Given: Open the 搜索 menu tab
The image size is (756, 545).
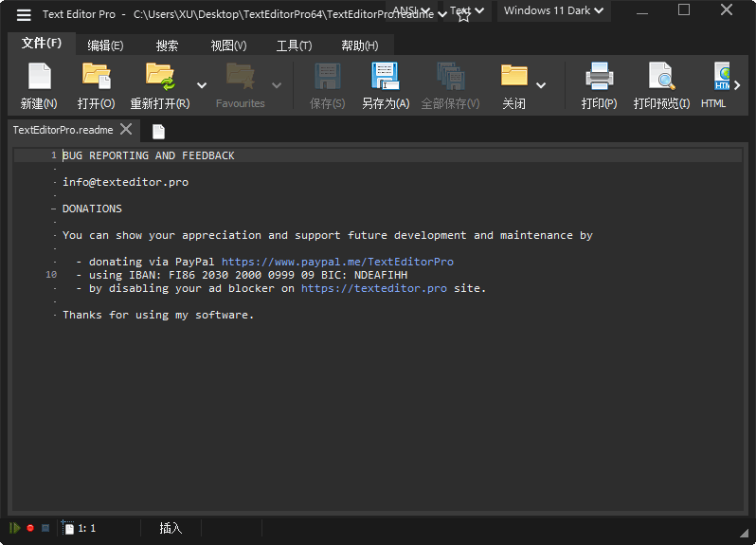Looking at the screenshot, I should tap(168, 45).
